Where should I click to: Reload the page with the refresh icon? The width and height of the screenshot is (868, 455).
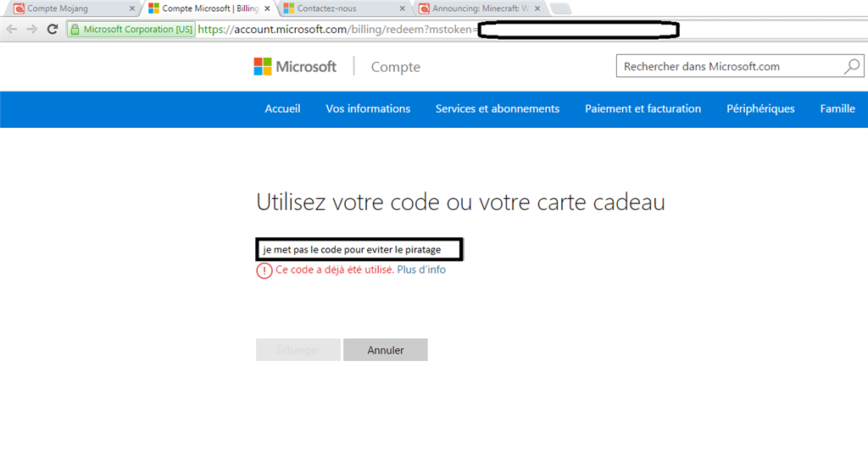[53, 30]
